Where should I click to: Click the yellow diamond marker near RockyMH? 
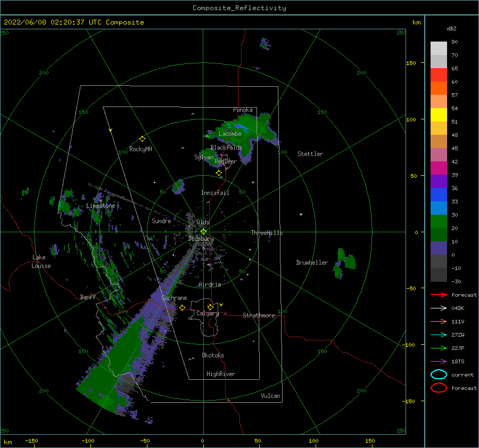[x=142, y=139]
